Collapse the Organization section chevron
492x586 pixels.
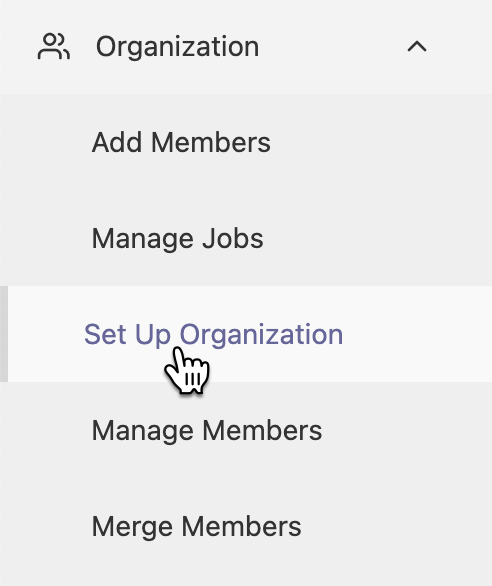(x=417, y=47)
